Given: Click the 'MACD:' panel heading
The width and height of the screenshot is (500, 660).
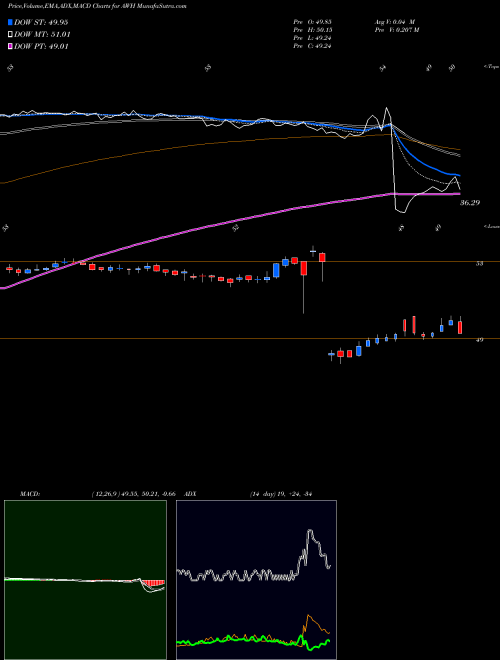Looking at the screenshot, I should pyautogui.click(x=30, y=493).
